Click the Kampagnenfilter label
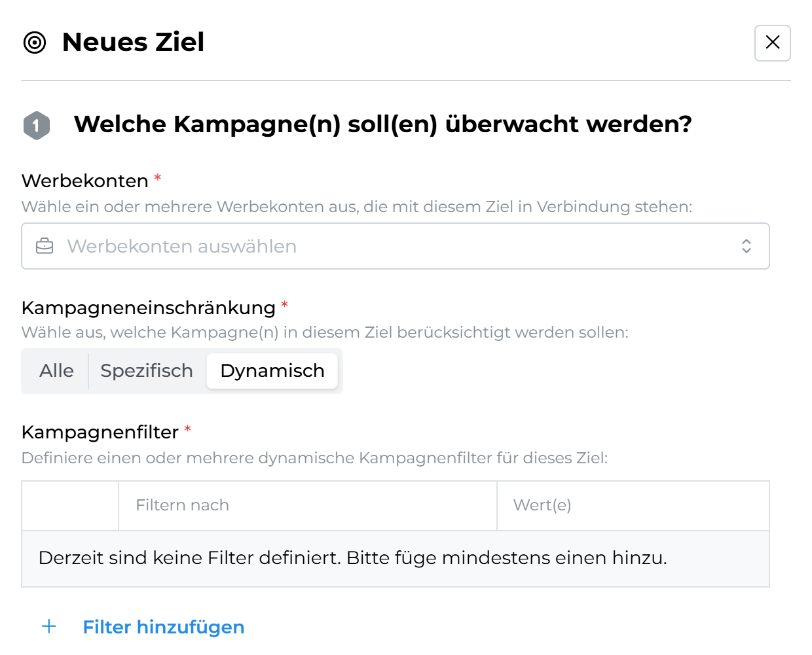Viewport: 812px width, 655px height. pyautogui.click(x=100, y=432)
